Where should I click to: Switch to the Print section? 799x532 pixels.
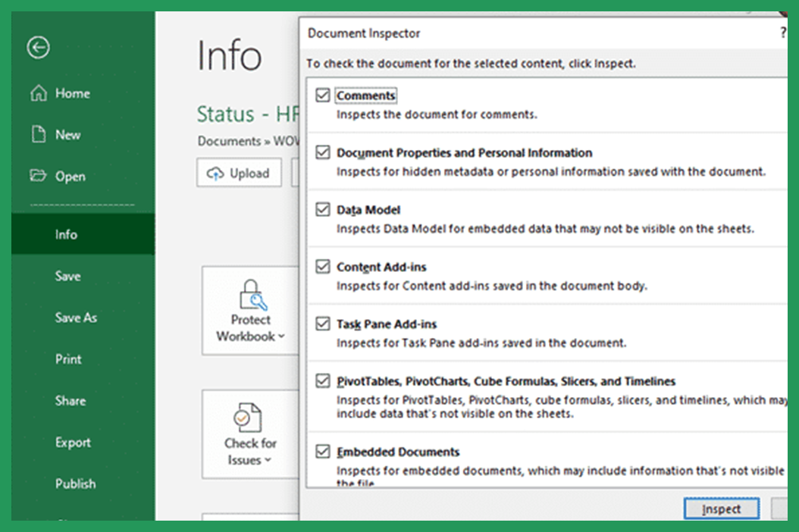[x=68, y=358]
